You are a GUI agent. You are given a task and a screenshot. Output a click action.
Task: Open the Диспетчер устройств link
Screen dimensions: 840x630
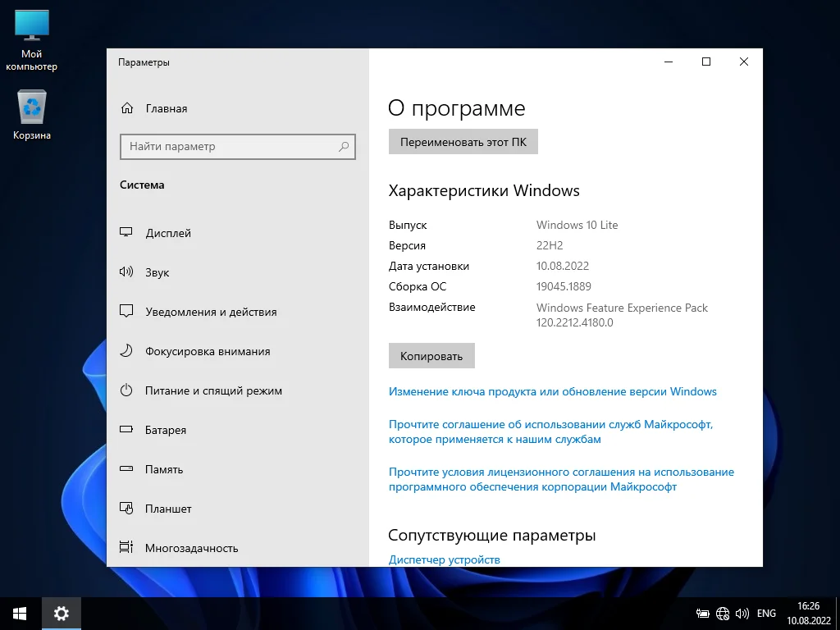tap(444, 559)
